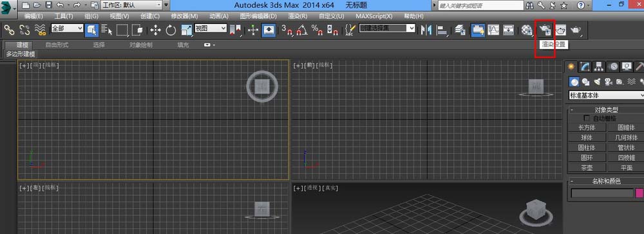This screenshot has height=234, width=644.
Task: Select the Select and Rotate tool
Action: coord(171,30)
